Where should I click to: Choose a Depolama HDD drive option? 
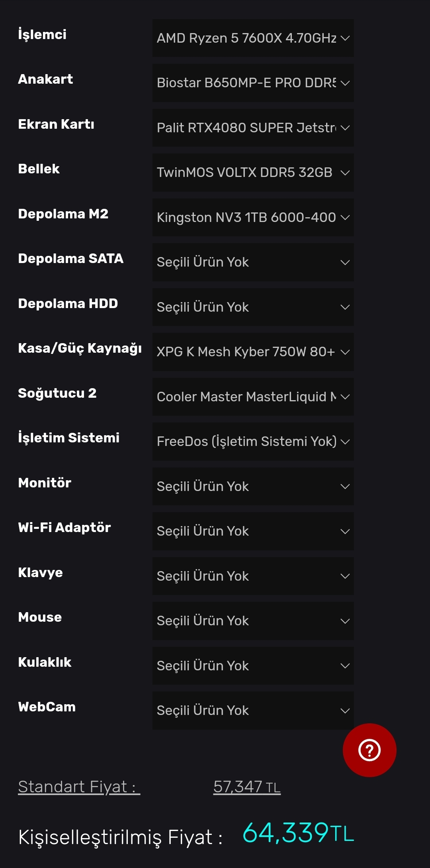tap(253, 307)
